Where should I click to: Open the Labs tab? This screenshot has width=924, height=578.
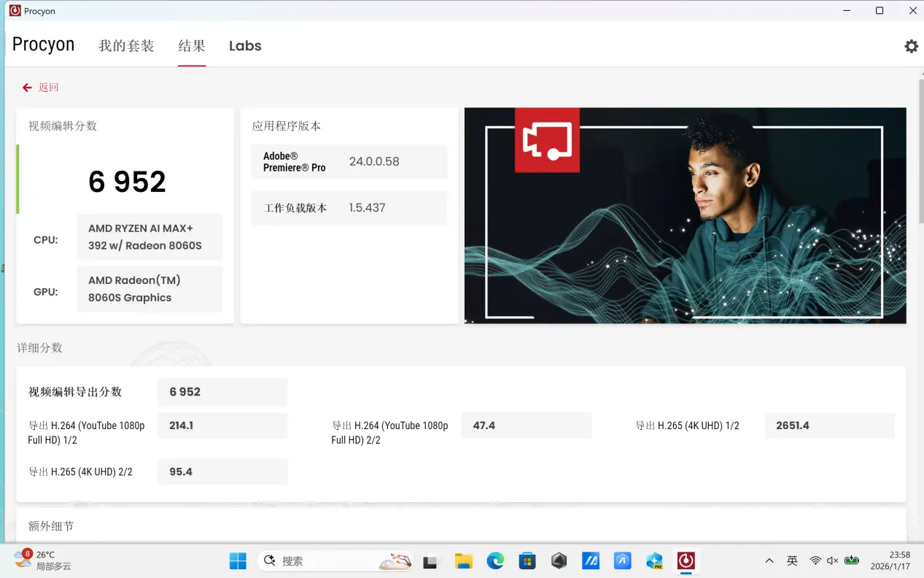point(245,46)
